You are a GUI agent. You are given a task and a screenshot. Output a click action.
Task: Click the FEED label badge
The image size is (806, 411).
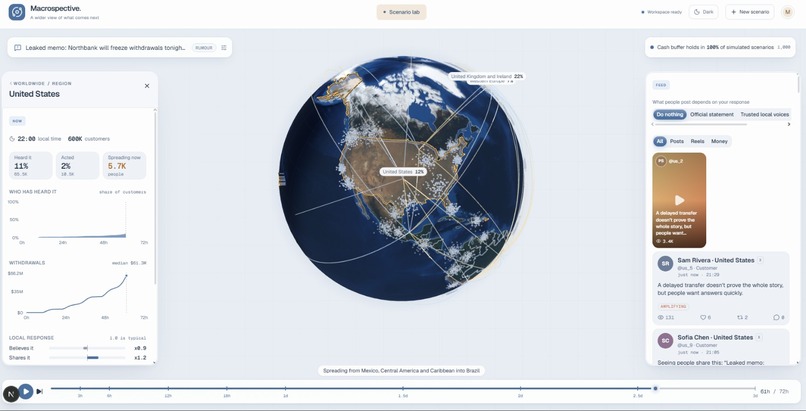coord(661,85)
